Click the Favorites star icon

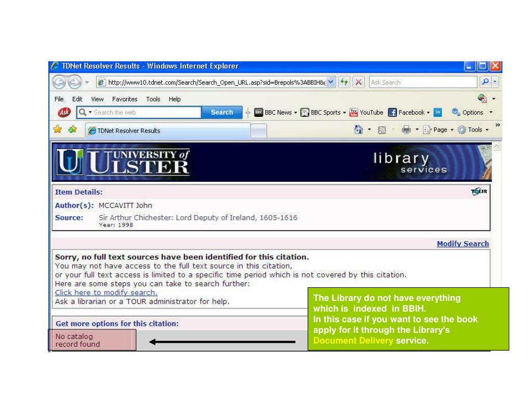pos(58,129)
